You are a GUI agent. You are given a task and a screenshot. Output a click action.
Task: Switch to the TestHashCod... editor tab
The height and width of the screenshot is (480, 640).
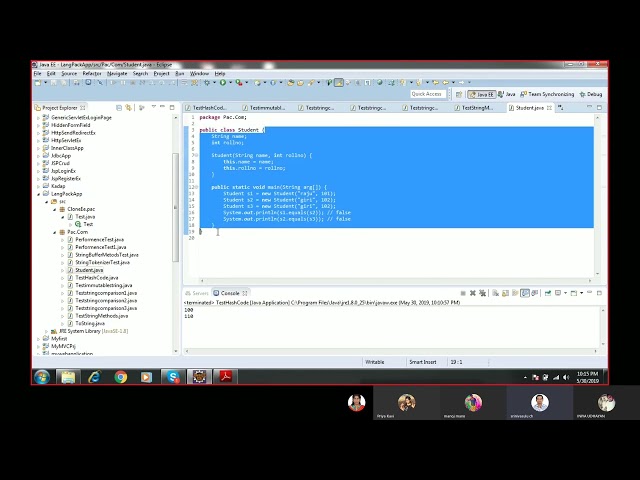206,108
